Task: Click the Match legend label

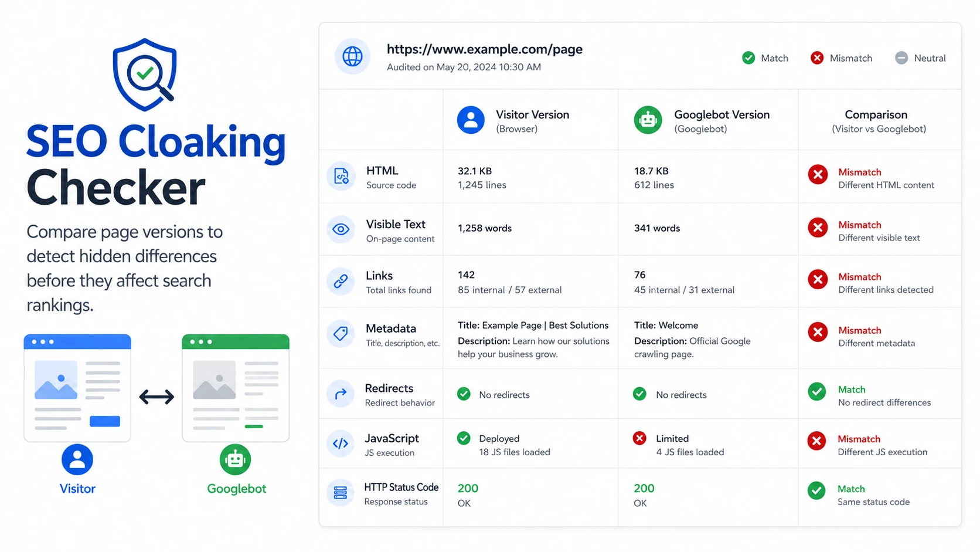Action: (x=774, y=58)
